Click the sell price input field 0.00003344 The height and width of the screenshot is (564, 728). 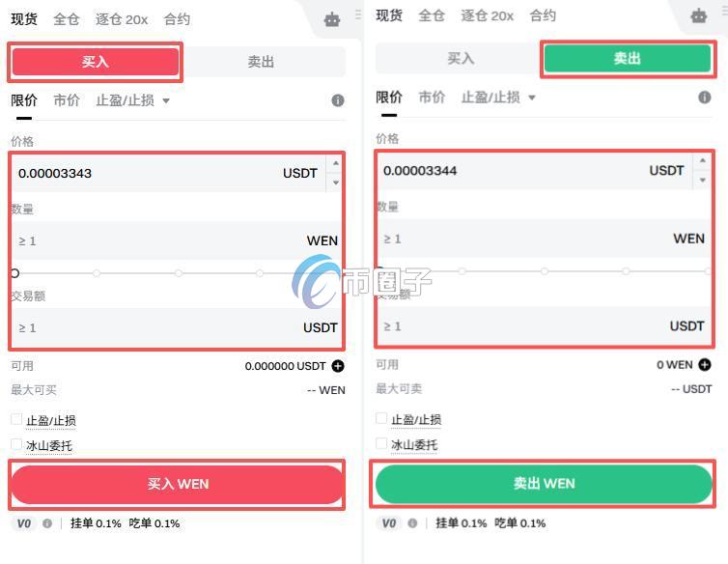(x=534, y=171)
